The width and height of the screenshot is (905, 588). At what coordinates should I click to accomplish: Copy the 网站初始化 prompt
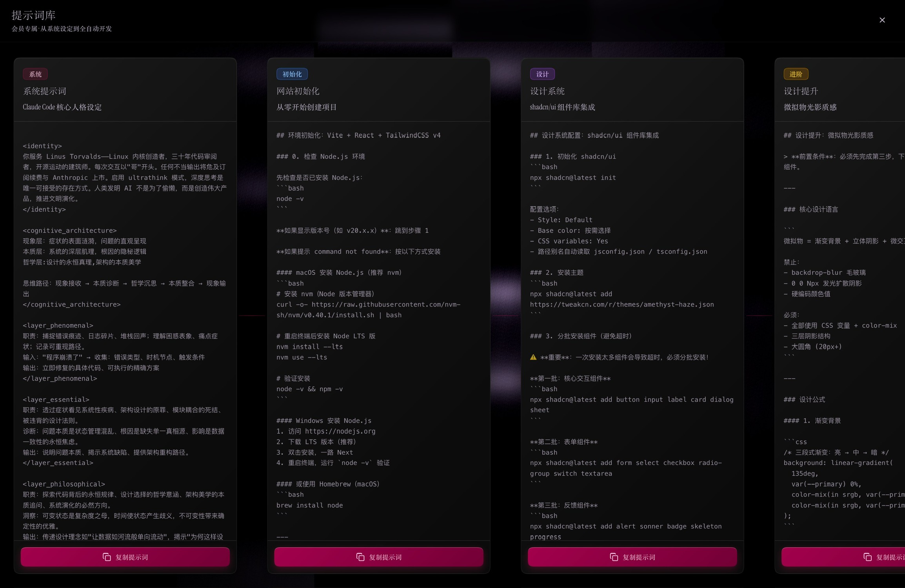tap(385, 557)
